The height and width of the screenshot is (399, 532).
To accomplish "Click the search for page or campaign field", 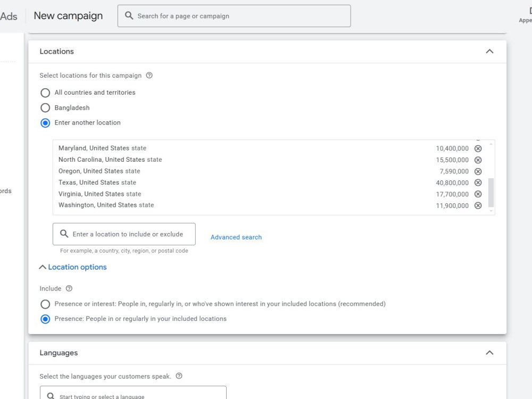I will pyautogui.click(x=234, y=16).
